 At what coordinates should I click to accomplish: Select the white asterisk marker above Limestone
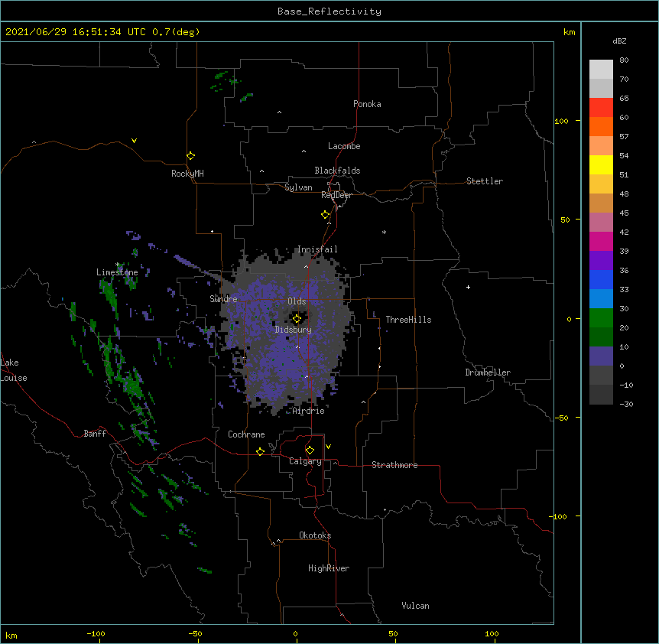[118, 265]
